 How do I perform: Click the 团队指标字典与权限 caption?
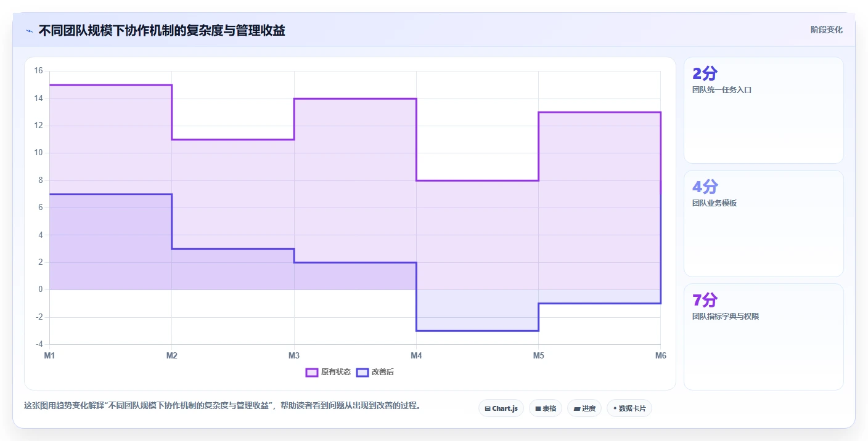(726, 317)
